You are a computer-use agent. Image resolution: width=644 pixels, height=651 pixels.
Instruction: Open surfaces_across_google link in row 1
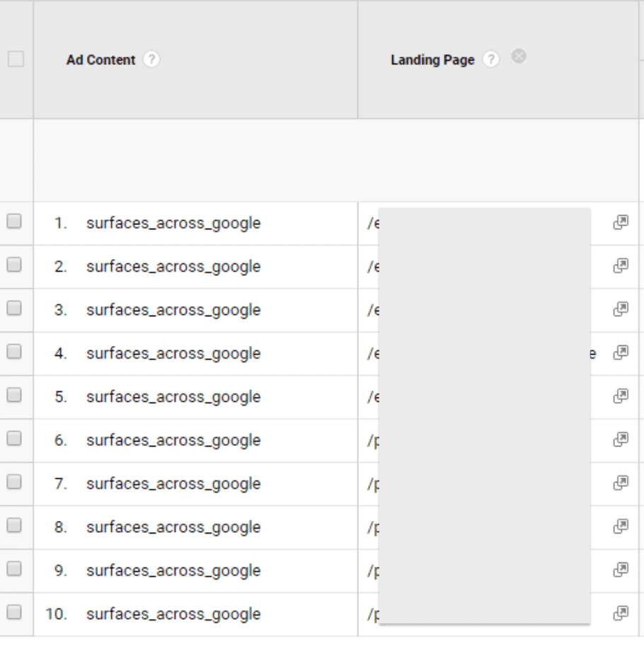pos(173,224)
